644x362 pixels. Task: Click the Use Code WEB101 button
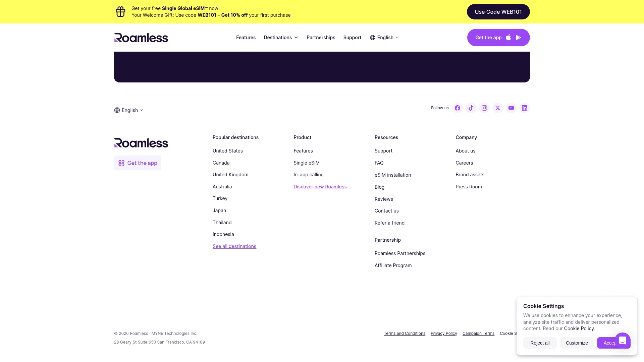point(498,11)
